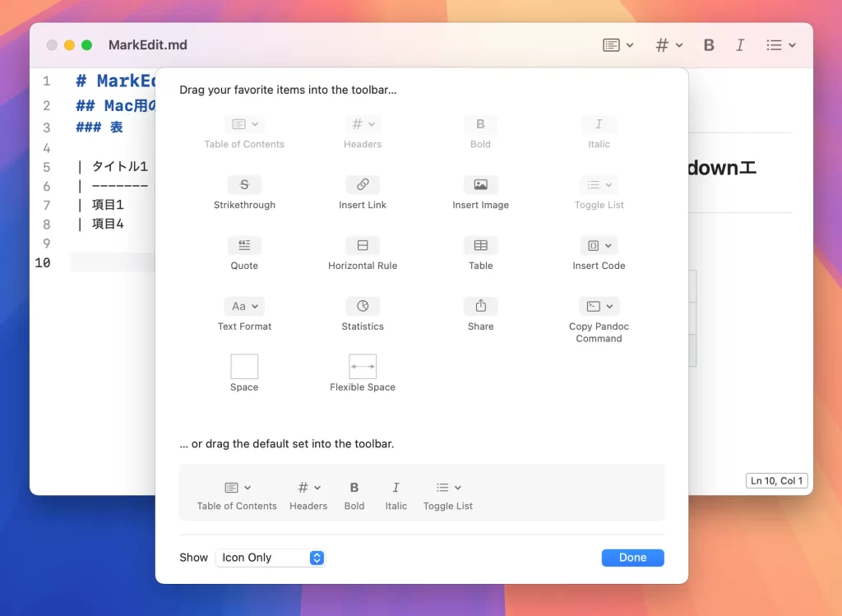Click the 'Flexible Space' label
The height and width of the screenshot is (616, 842).
[x=363, y=387]
